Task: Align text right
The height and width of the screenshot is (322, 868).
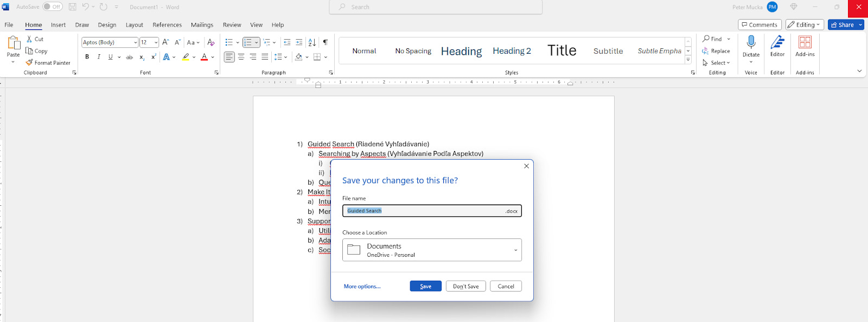Action: [x=253, y=57]
